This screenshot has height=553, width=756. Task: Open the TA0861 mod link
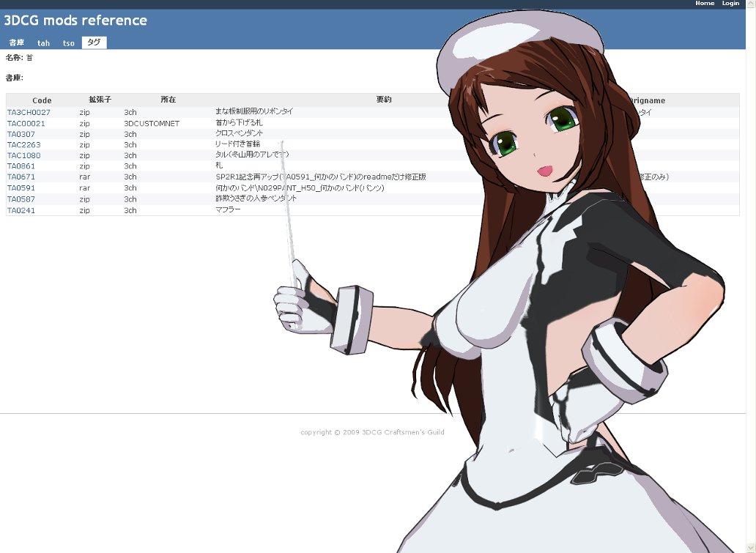click(21, 166)
